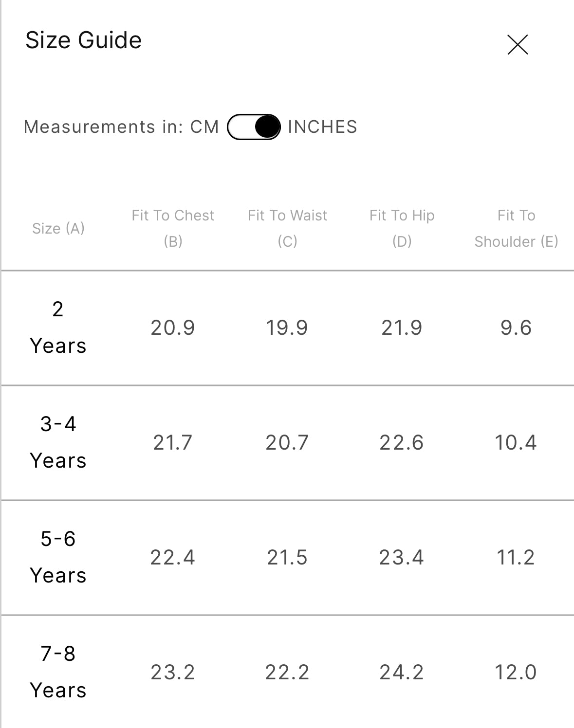Click the Fit To Waist (C) header
This screenshot has width=574, height=728.
coord(287,228)
